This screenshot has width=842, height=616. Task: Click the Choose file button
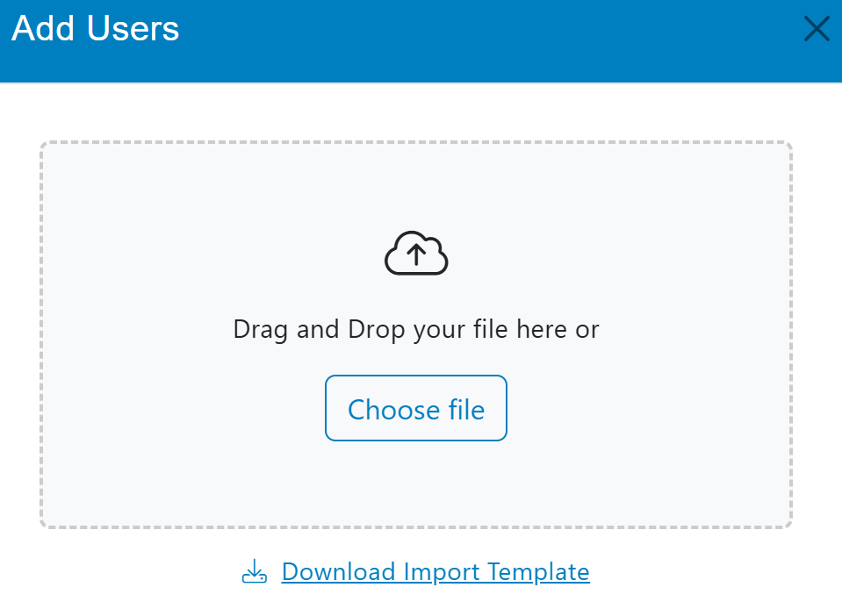(x=416, y=409)
